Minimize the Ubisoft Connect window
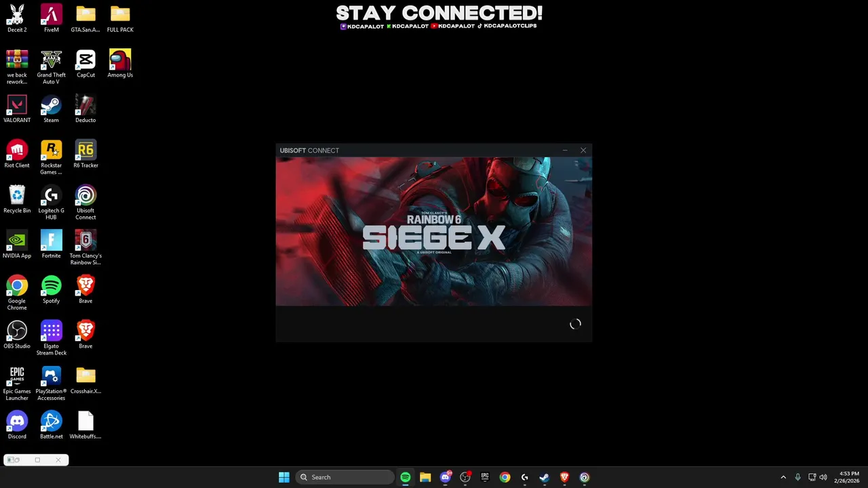This screenshot has height=488, width=868. click(565, 150)
